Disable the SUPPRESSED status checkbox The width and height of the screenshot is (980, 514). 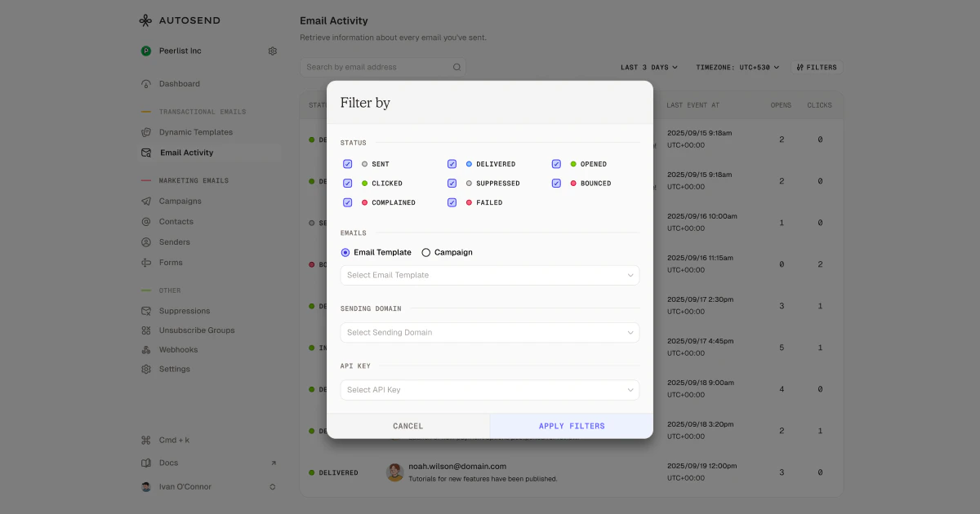pyautogui.click(x=452, y=183)
